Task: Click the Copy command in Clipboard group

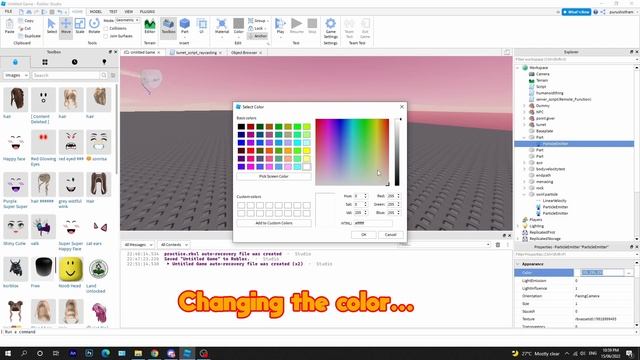Action: point(26,20)
